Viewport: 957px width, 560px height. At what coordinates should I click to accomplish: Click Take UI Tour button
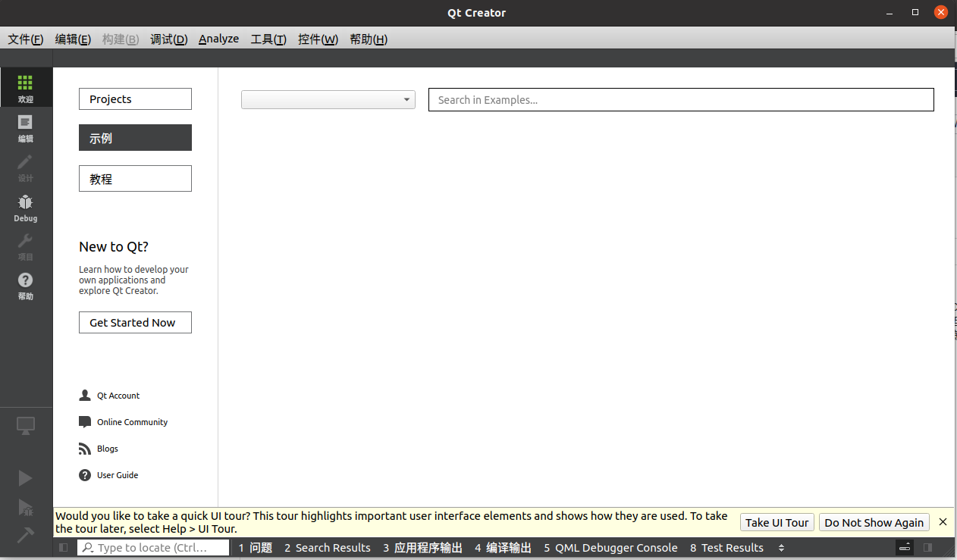coord(777,522)
